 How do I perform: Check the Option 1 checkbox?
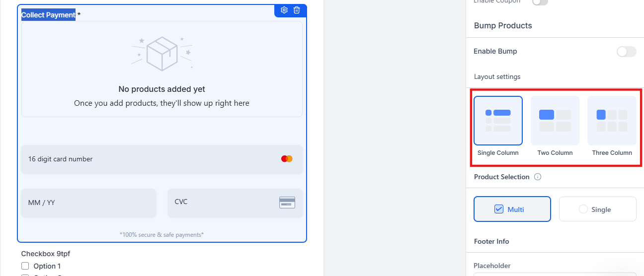click(25, 266)
